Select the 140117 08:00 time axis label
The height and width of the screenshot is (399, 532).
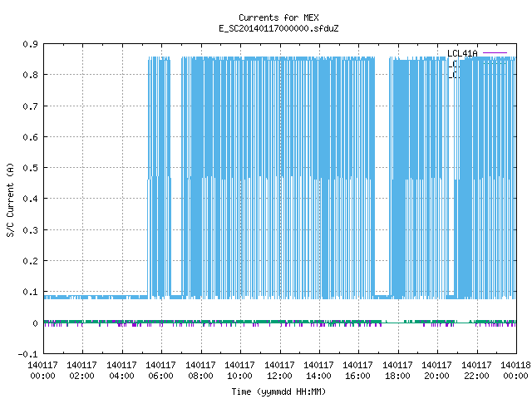200,371
